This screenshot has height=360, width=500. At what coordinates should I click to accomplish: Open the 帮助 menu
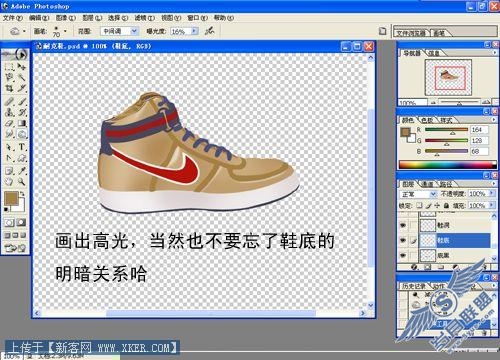click(223, 18)
